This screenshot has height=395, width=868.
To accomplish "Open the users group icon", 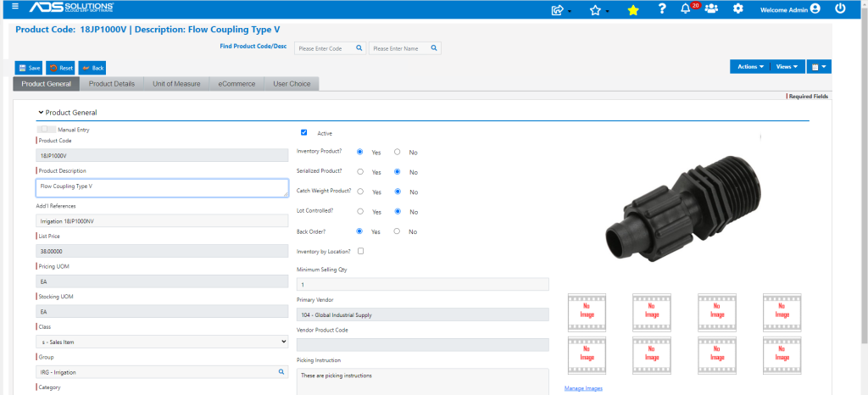I will 711,8.
